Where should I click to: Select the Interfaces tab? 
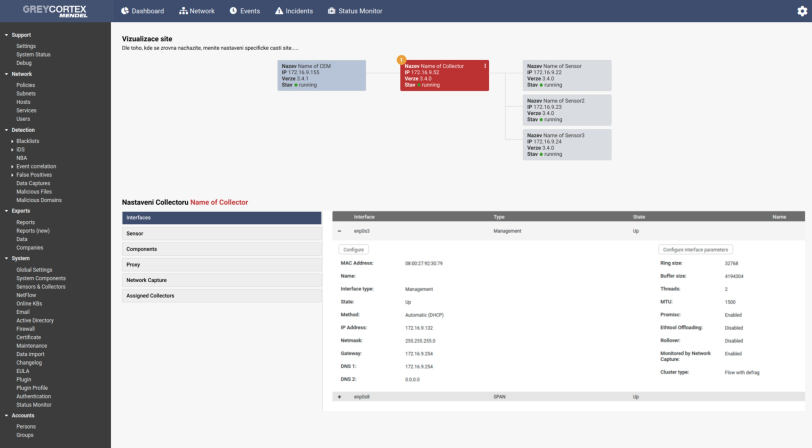(x=222, y=218)
